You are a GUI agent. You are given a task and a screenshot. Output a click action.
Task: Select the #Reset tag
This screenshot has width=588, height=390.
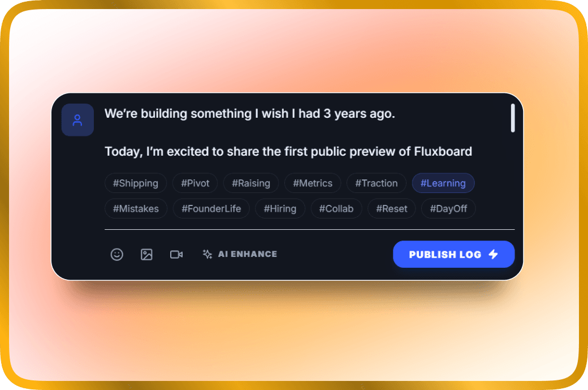point(391,208)
